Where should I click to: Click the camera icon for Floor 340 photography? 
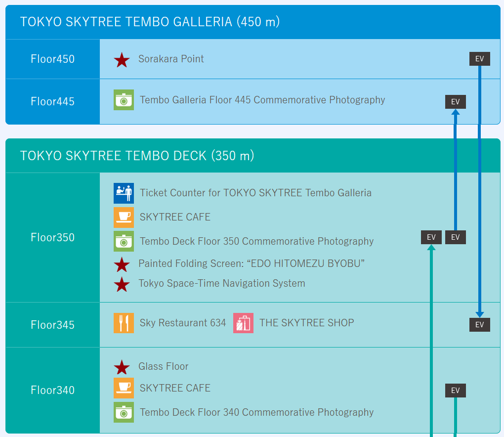coord(124,412)
